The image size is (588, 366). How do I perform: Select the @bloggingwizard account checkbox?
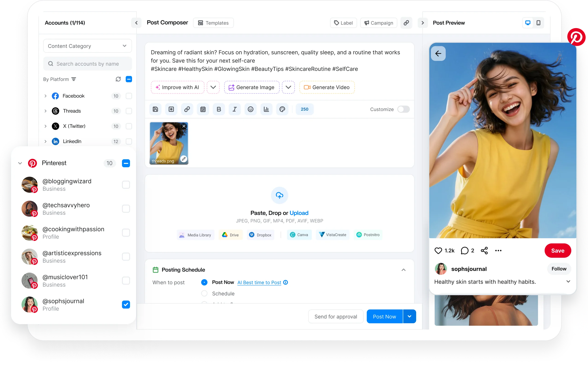click(x=126, y=185)
